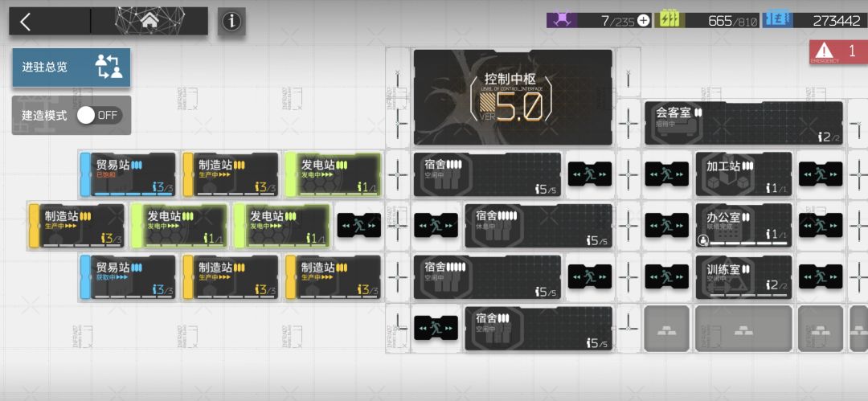Open the 会客室 room
The image size is (868, 401).
click(x=743, y=123)
